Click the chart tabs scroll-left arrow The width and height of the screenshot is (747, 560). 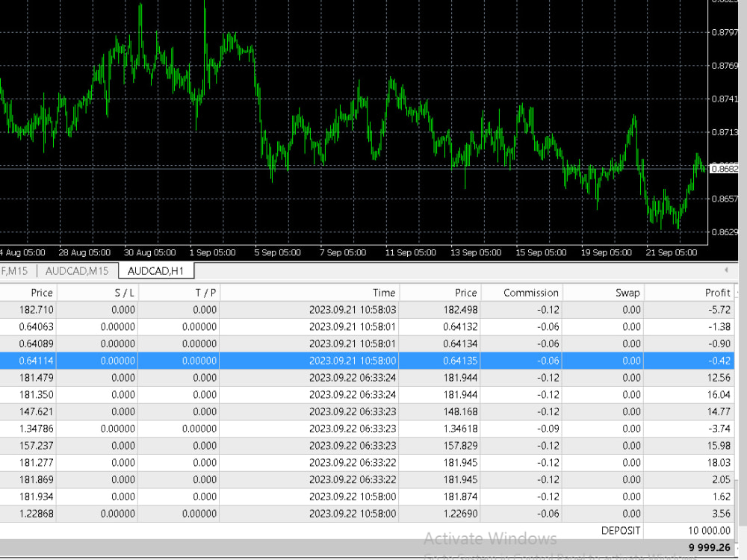pyautogui.click(x=726, y=270)
